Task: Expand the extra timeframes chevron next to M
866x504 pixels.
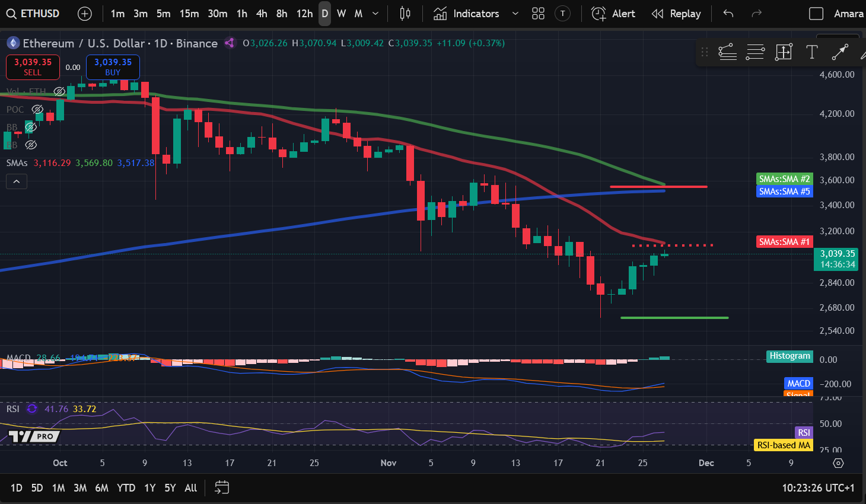Action: (374, 13)
